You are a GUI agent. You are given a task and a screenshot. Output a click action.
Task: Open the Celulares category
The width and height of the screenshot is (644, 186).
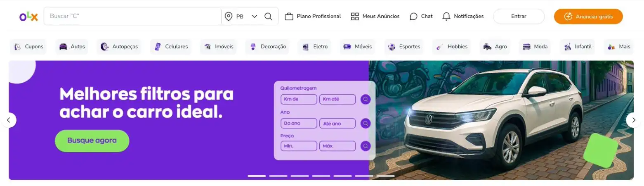pyautogui.click(x=171, y=47)
